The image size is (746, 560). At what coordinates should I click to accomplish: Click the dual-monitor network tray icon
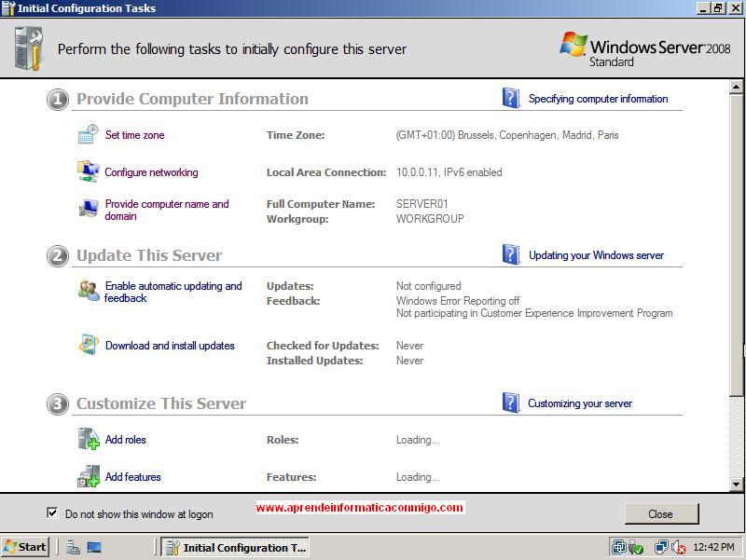click(661, 547)
